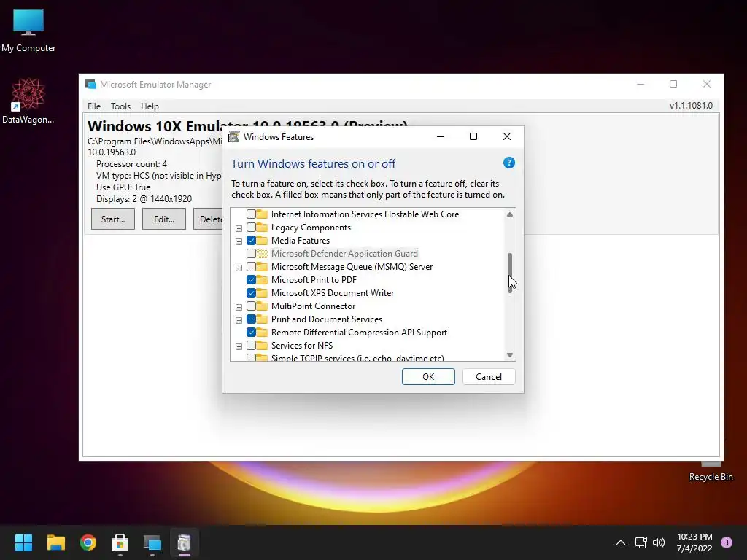Confirm changes with the OK button
Screen dimensions: 747x560
tap(428, 377)
